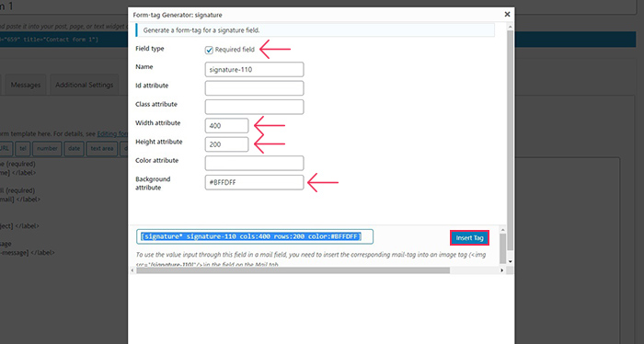The height and width of the screenshot is (344, 644).
Task: Select the Required field label text
Action: point(235,50)
